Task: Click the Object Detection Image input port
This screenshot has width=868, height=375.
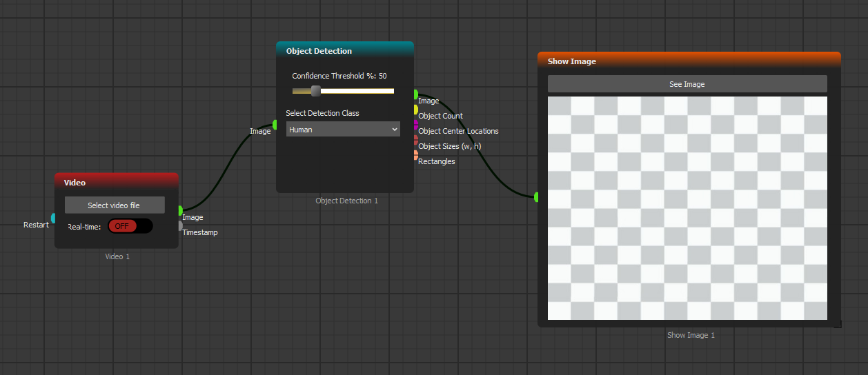Action: (275, 125)
